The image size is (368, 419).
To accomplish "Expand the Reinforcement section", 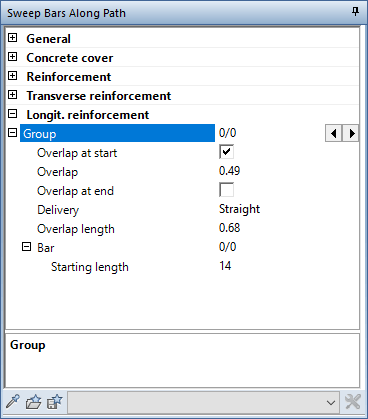I will click(x=13, y=76).
